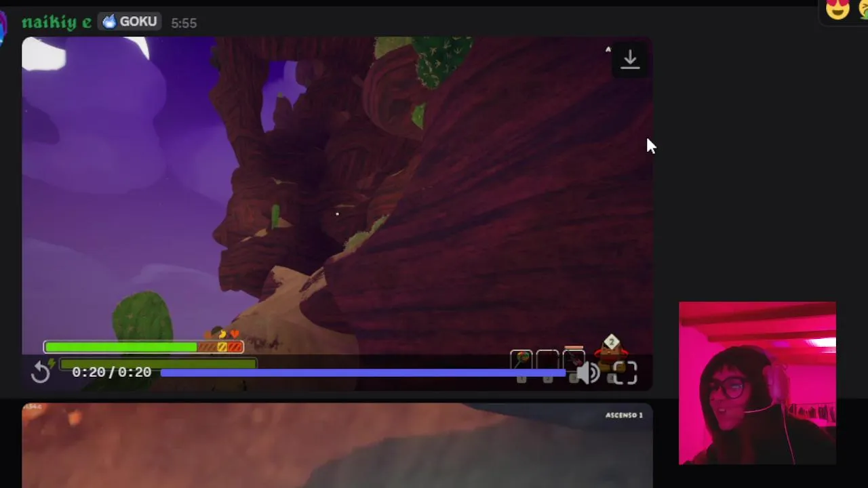Click the webcam overlay of the streamer
The image size is (868, 488).
[757, 383]
